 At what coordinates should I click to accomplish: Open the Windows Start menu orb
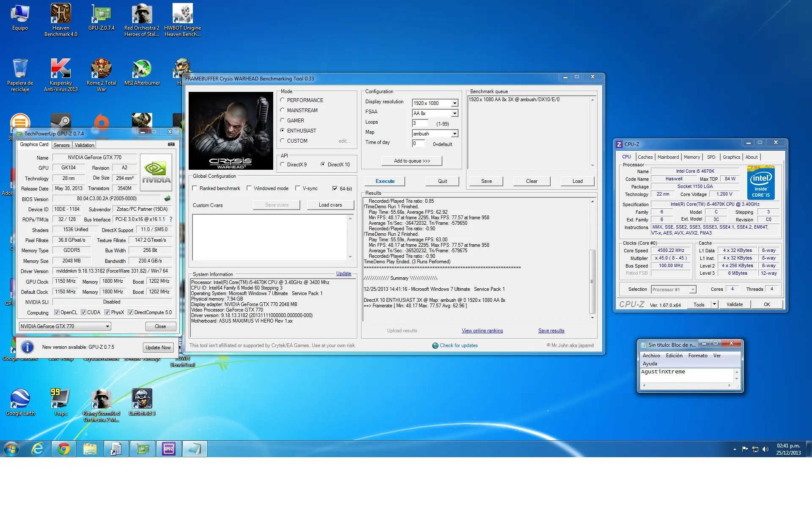click(x=11, y=449)
